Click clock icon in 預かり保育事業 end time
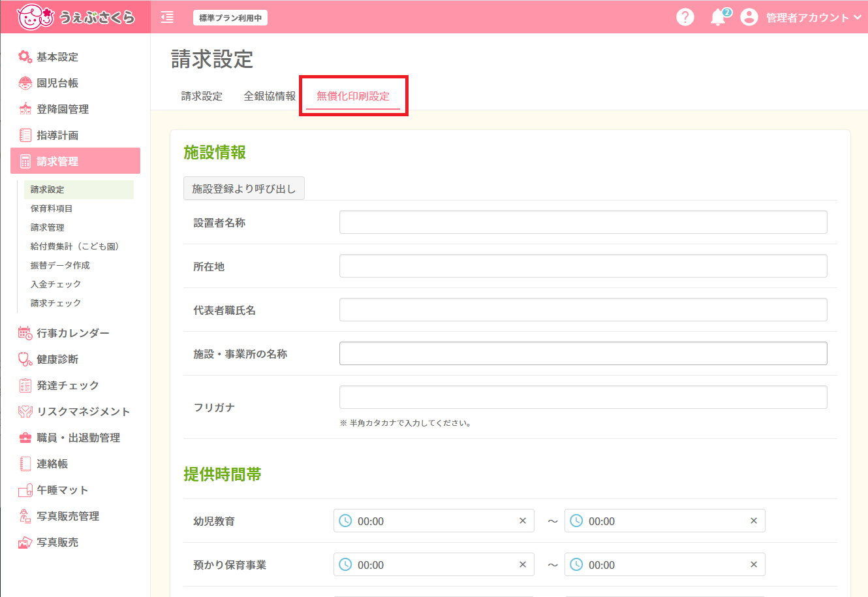The height and width of the screenshot is (597, 868). point(577,564)
